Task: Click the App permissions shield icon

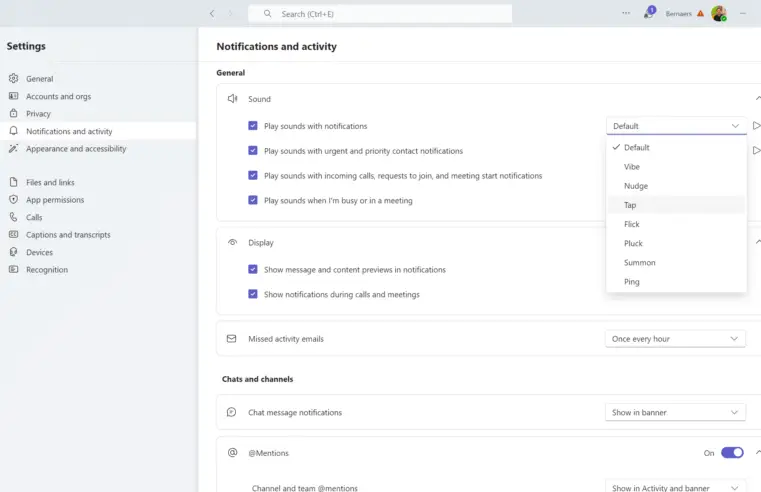Action: click(x=14, y=199)
